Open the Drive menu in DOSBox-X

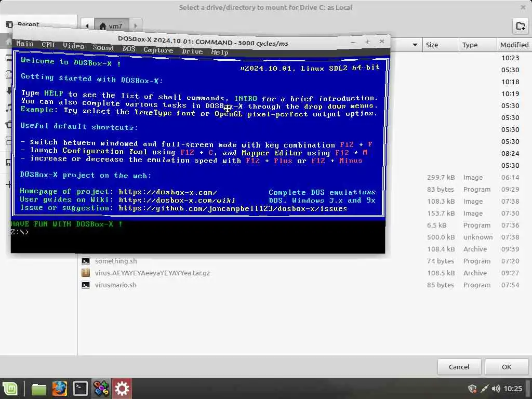(192, 51)
